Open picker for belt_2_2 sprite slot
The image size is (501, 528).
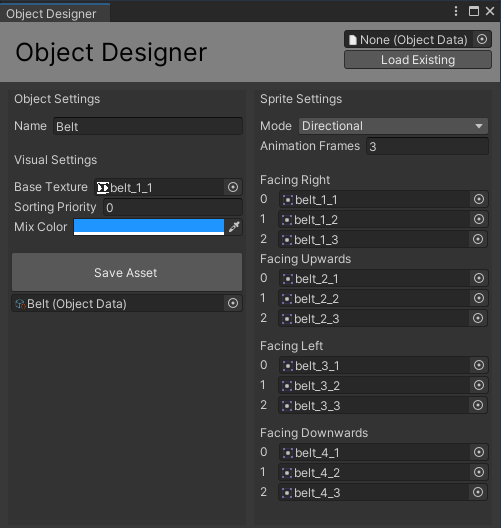(x=478, y=298)
